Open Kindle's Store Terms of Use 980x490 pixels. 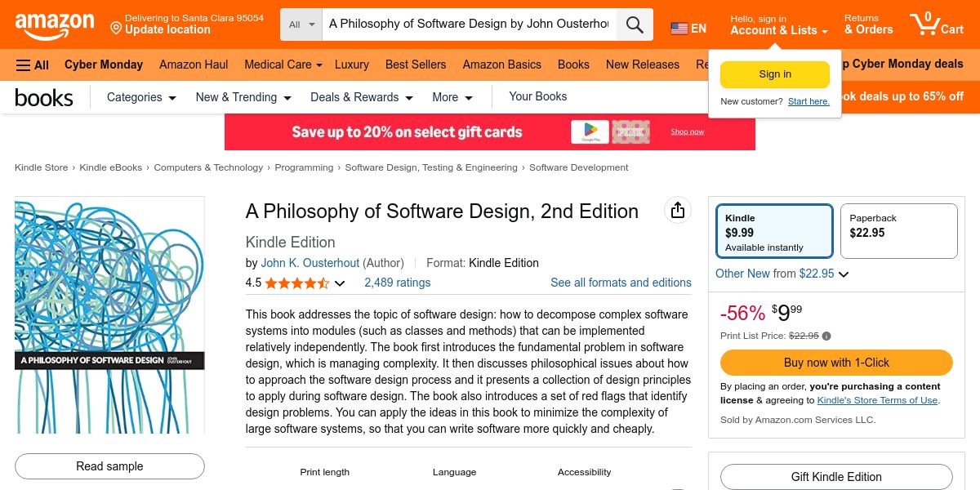tap(877, 400)
